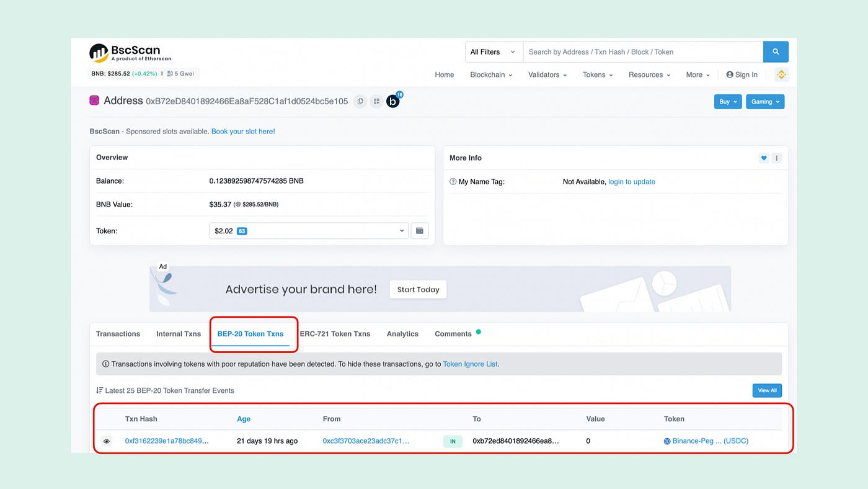
Task: Switch to ERC-721 Token Txns tab
Action: coord(335,334)
